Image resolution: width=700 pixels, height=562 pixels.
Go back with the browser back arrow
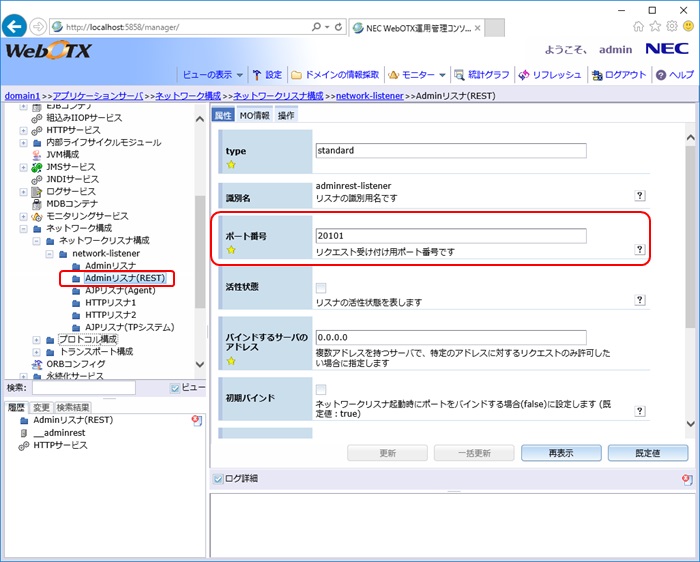[x=15, y=26]
